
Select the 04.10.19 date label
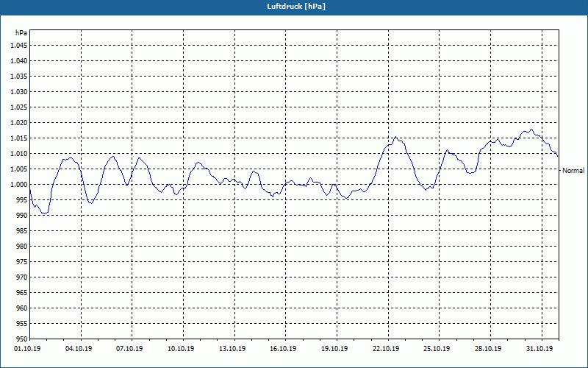point(79,349)
